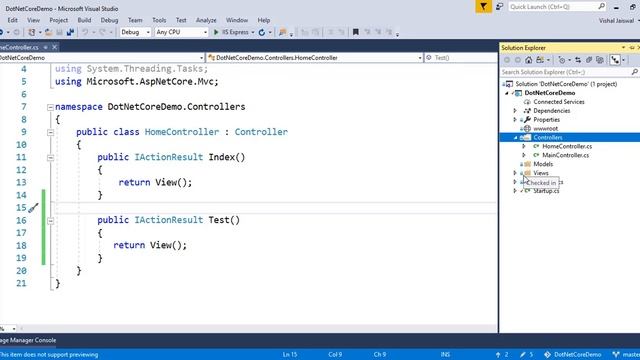
Task: Close the HomeController.cs editor tab
Action: coord(54,47)
